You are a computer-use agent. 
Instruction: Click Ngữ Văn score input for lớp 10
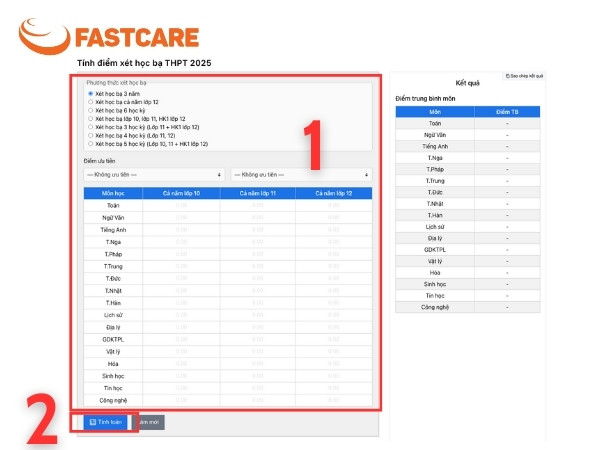coord(181,217)
